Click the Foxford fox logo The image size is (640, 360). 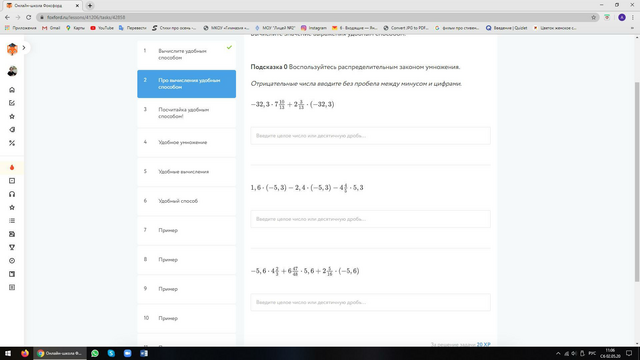(12, 49)
